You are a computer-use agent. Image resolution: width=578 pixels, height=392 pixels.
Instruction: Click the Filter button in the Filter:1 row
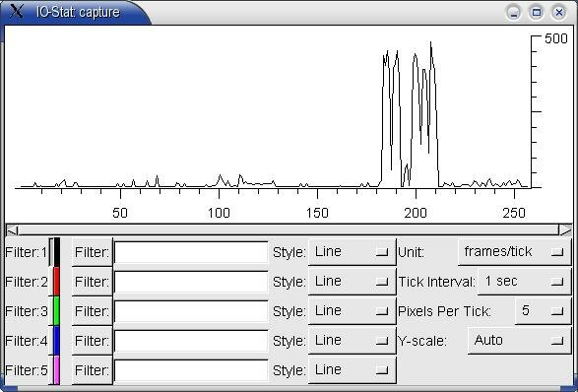click(x=93, y=252)
